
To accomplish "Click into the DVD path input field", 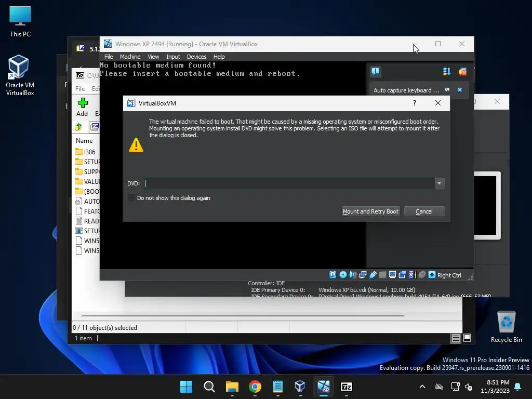I will click(x=289, y=183).
